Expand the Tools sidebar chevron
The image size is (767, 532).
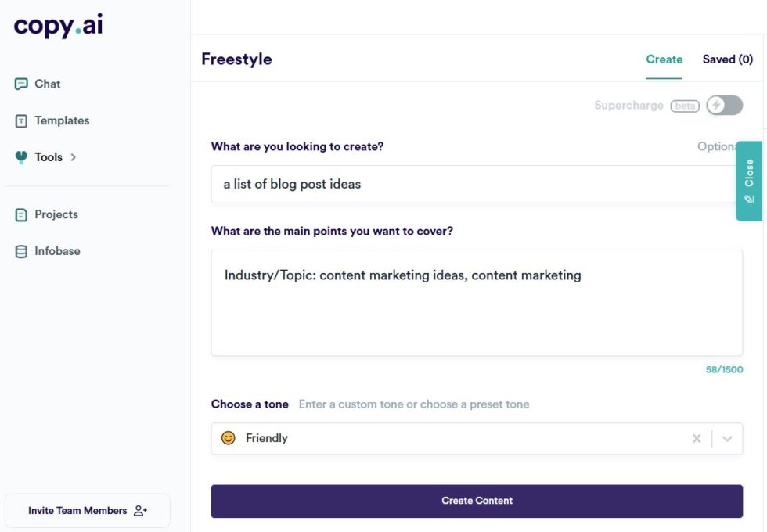coord(72,156)
